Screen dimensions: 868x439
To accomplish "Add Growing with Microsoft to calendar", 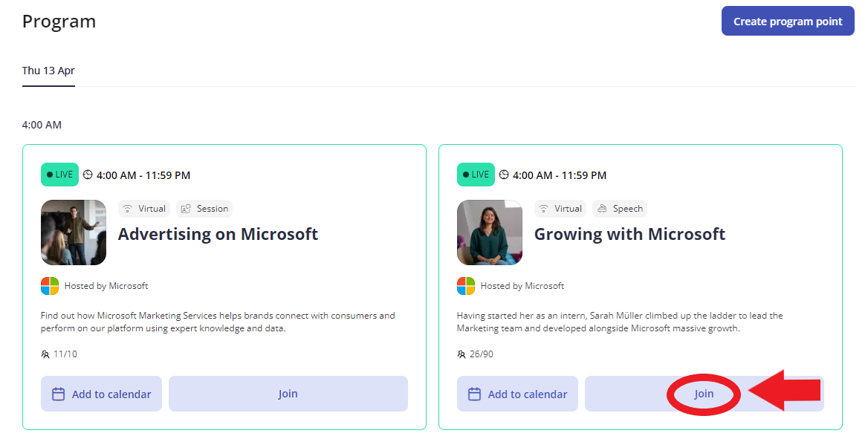I will 517,394.
